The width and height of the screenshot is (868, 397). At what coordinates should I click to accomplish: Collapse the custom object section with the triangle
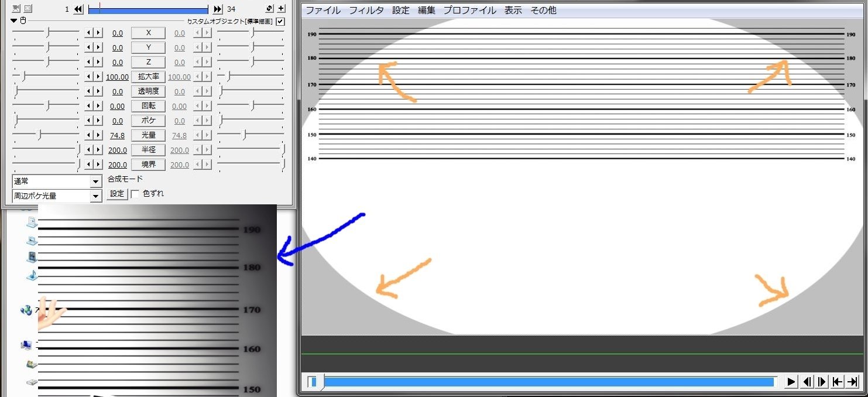[13, 19]
